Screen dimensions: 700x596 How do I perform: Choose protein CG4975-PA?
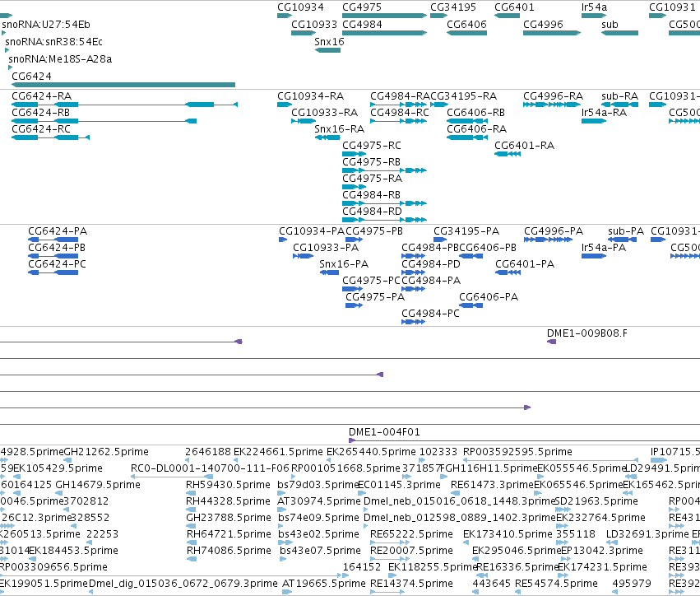tap(354, 306)
